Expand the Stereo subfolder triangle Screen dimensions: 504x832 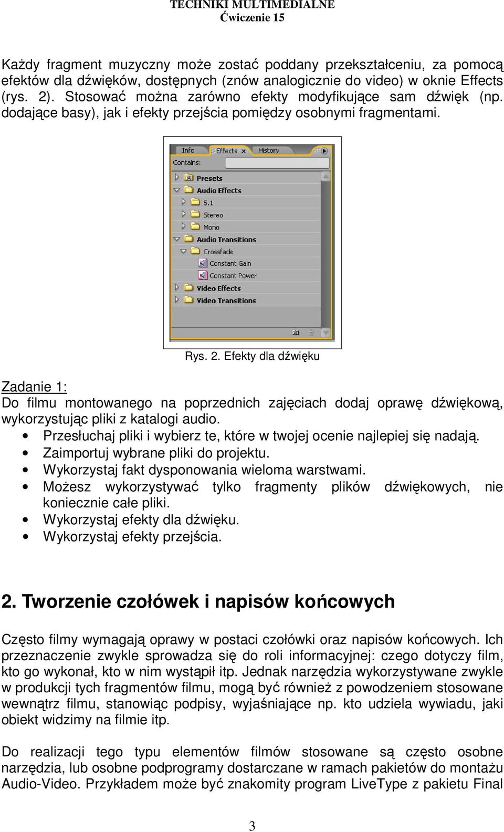point(183,214)
